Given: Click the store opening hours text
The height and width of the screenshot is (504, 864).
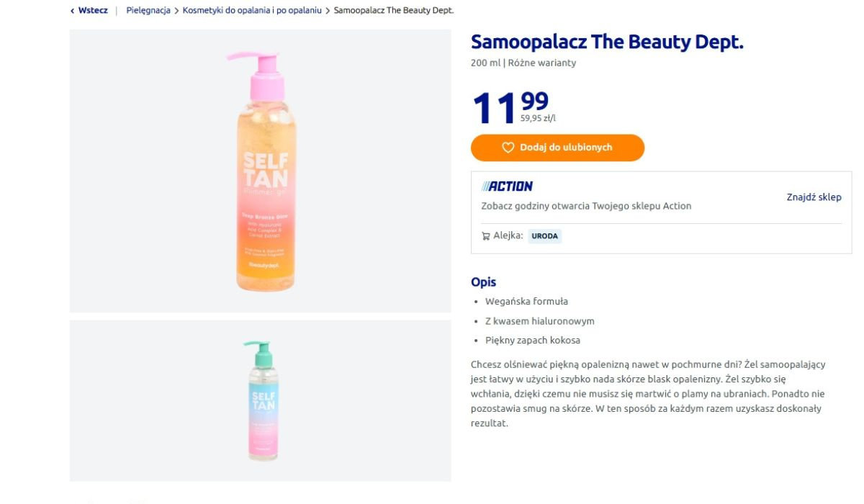Looking at the screenshot, I should 586,206.
